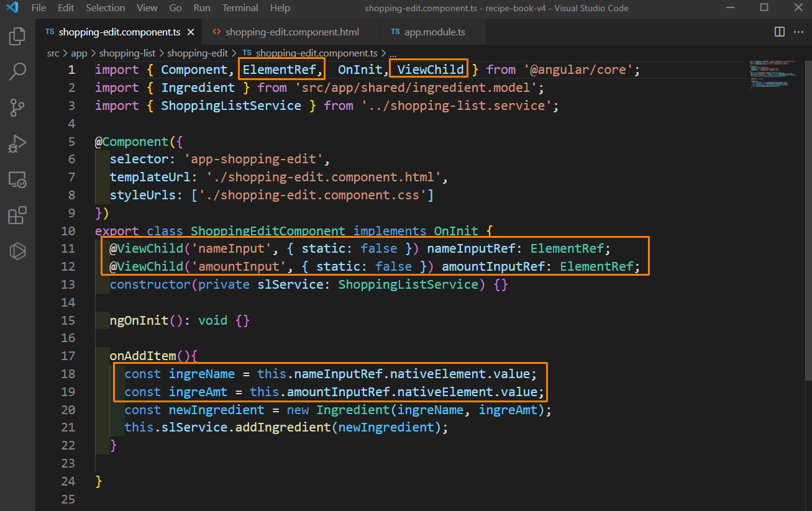The width and height of the screenshot is (812, 511).
Task: Click '../shopping-list.service' import path
Action: (x=456, y=106)
